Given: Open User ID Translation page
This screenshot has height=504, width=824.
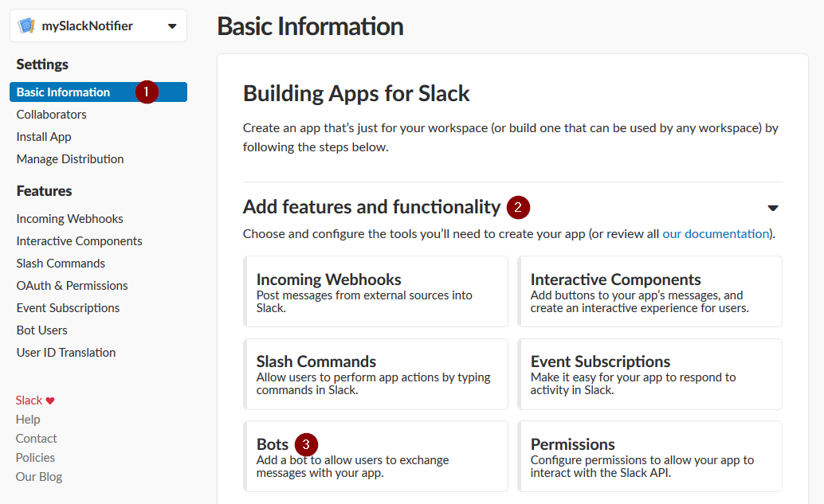Looking at the screenshot, I should (x=65, y=353).
